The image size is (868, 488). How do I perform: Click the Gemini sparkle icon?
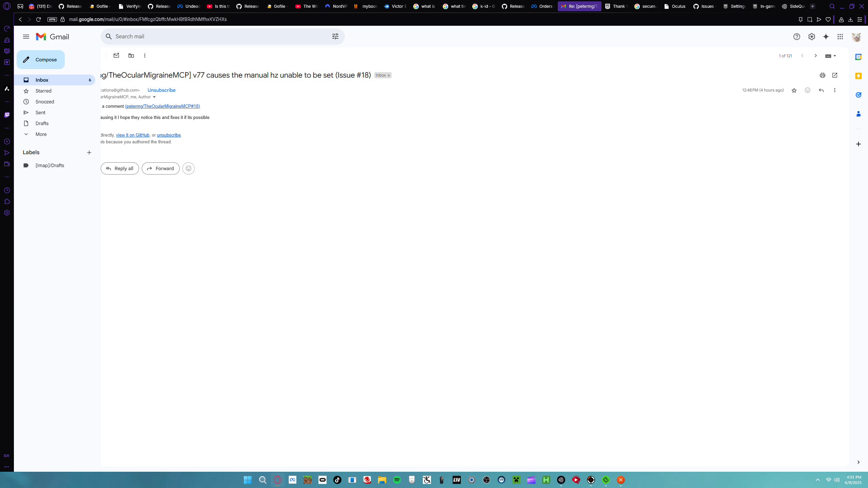click(826, 37)
